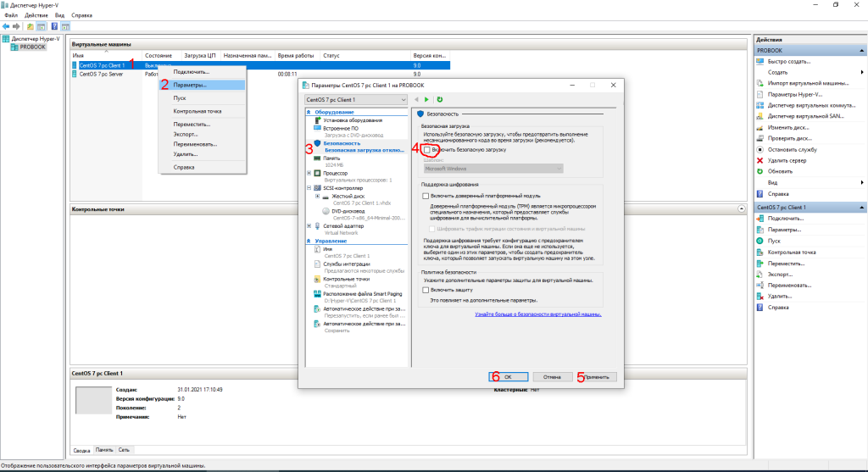Enable the Включить безопасную загрузку checkbox
The image size is (868, 472).
(427, 150)
